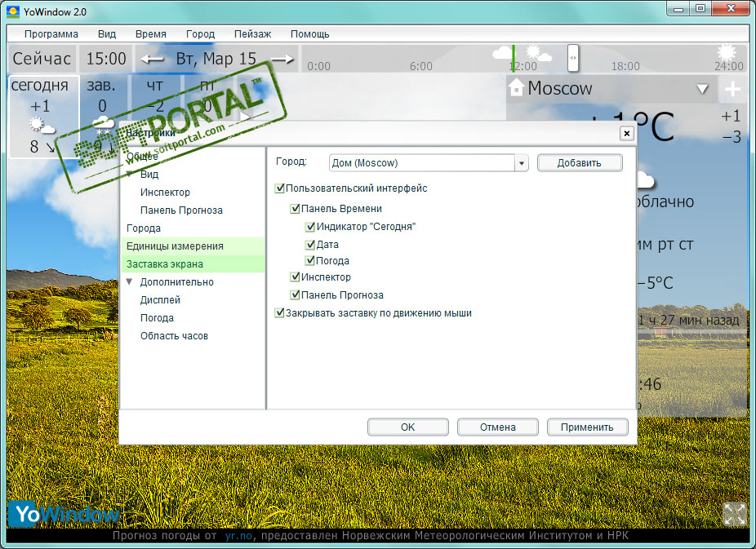Viewport: 756px width, 549px height.
Task: Open the "Программа" menu
Action: tap(51, 34)
